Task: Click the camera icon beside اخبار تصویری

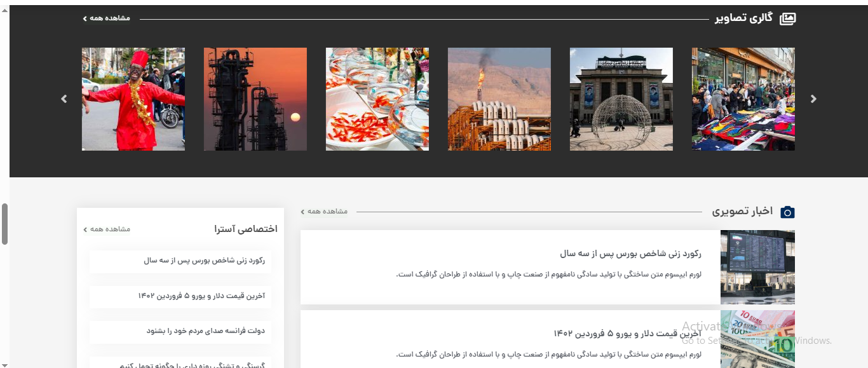Action: coord(787,212)
